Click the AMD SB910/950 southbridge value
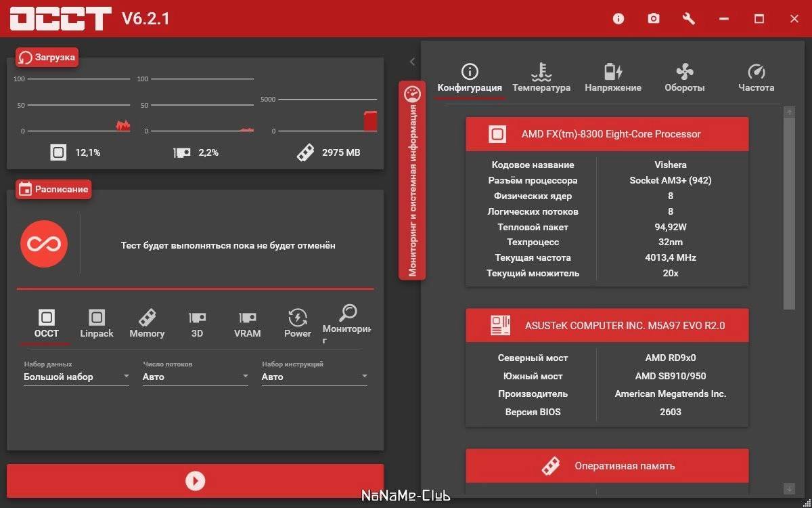Image resolution: width=812 pixels, height=508 pixels. point(671,376)
